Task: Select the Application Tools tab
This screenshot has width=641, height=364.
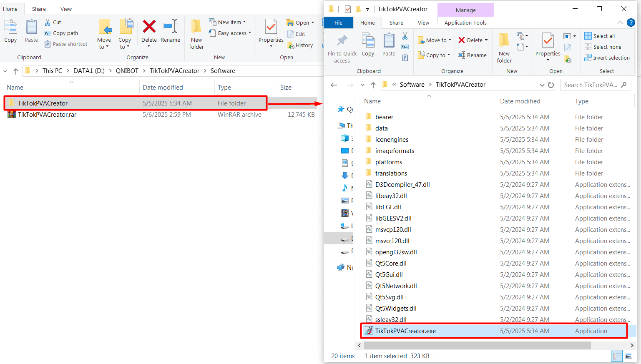Action: pos(465,23)
